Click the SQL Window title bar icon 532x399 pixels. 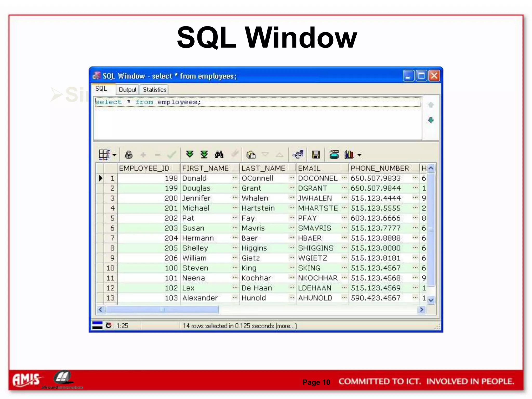(96, 76)
